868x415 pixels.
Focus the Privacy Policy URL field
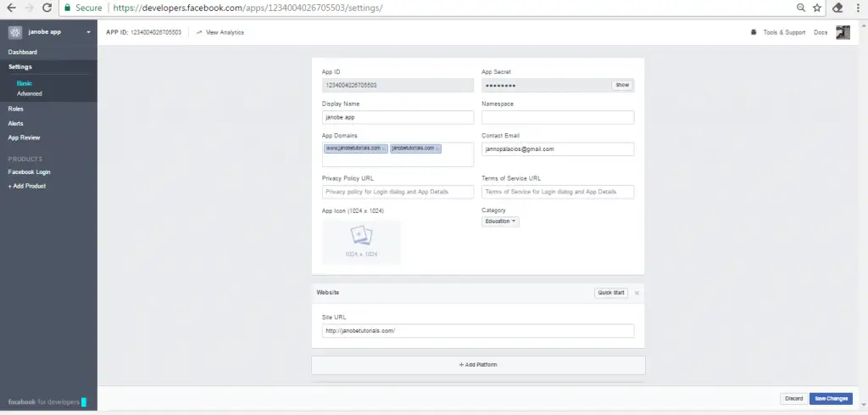[398, 193]
